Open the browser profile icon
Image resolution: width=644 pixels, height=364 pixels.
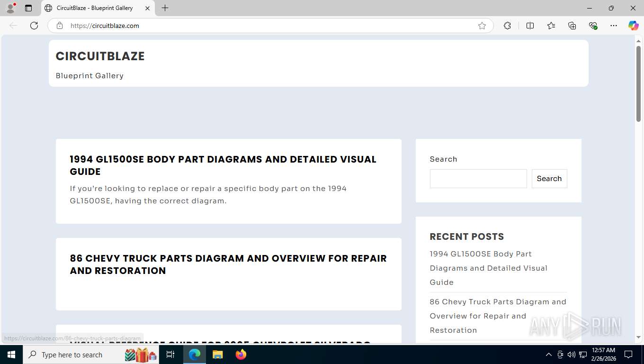pos(10,8)
